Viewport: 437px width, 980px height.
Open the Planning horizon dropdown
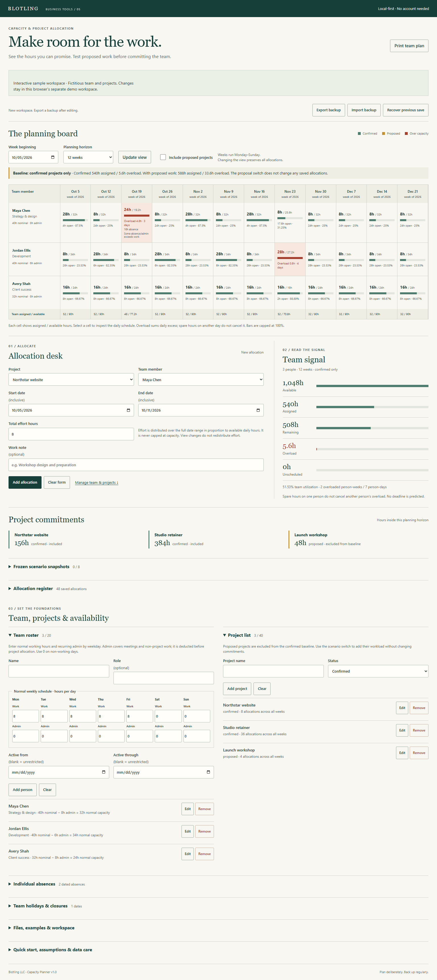click(88, 157)
